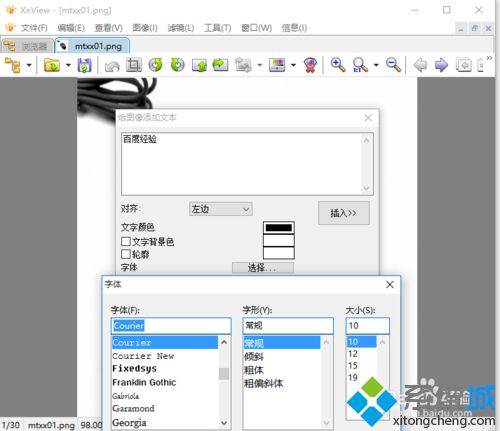Expand the open folder dropdown arrow
The width and height of the screenshot is (500, 431).
(68, 65)
